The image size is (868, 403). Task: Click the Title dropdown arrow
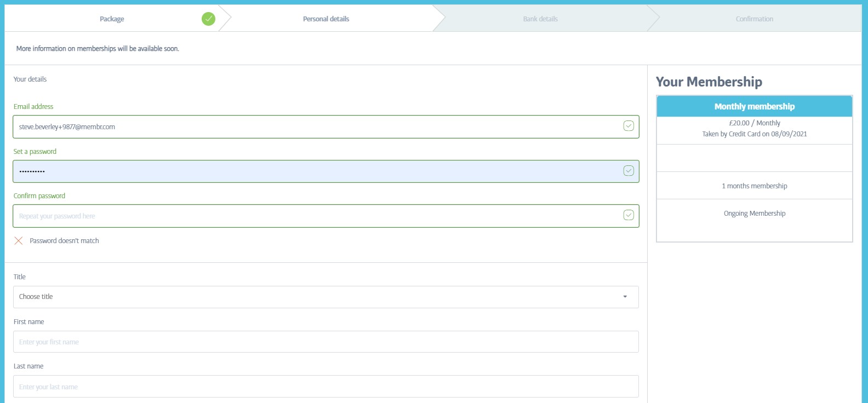[x=625, y=297]
